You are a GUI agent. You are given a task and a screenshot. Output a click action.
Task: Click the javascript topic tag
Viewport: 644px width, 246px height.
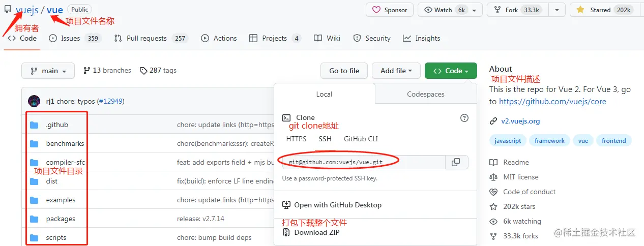[508, 141]
